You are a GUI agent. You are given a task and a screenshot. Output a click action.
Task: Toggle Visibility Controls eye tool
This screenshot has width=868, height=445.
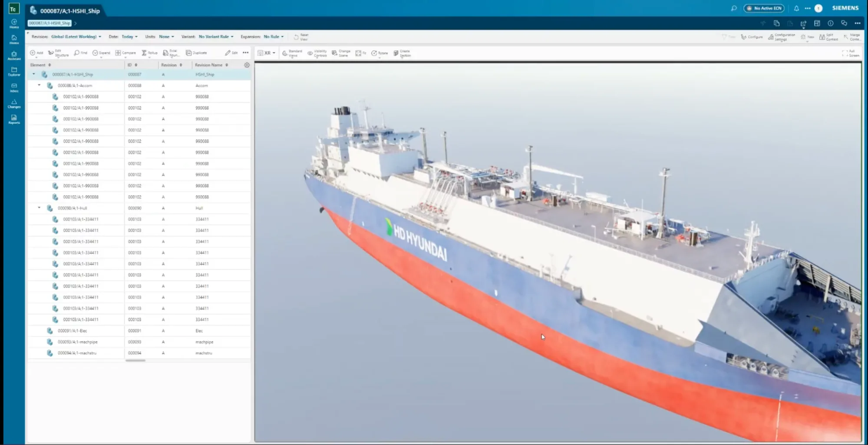pos(317,53)
